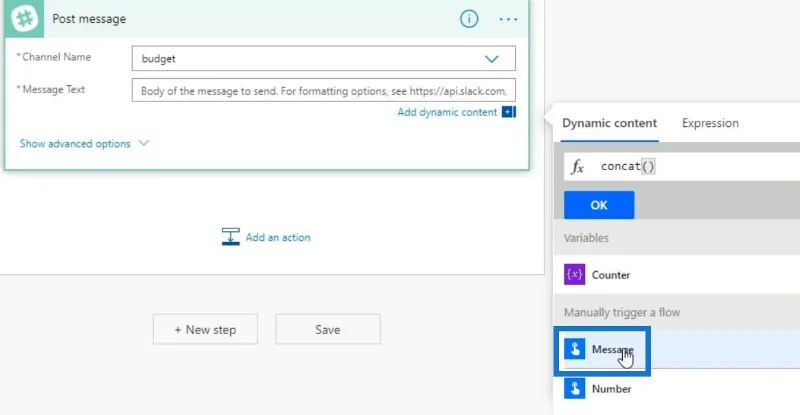This screenshot has width=800, height=415.
Task: Click the Slack Post message connector icon
Action: 24,19
